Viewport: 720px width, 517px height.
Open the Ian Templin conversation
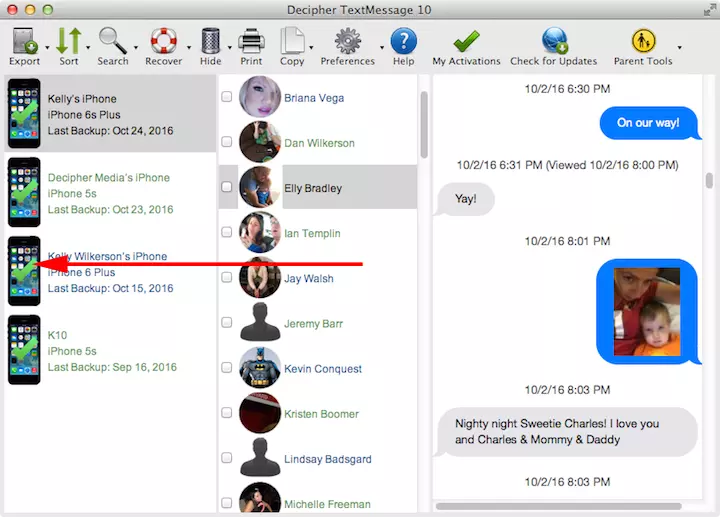pyautogui.click(x=312, y=233)
